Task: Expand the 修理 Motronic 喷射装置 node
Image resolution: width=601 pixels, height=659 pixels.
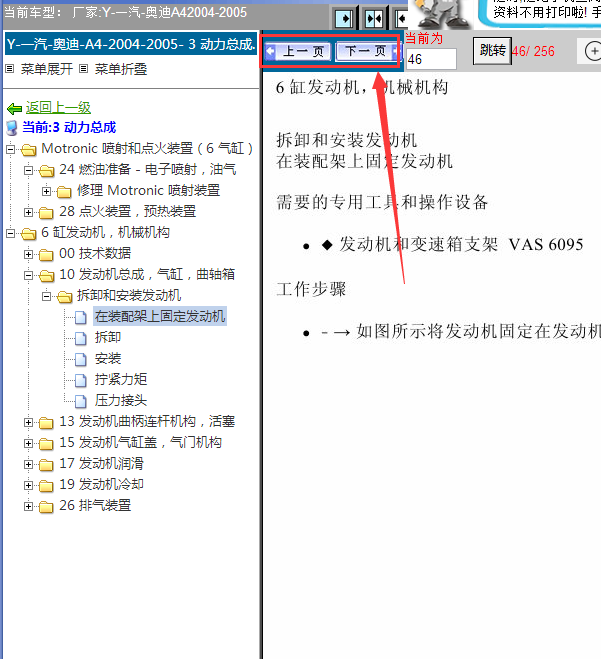Action: click(x=46, y=191)
